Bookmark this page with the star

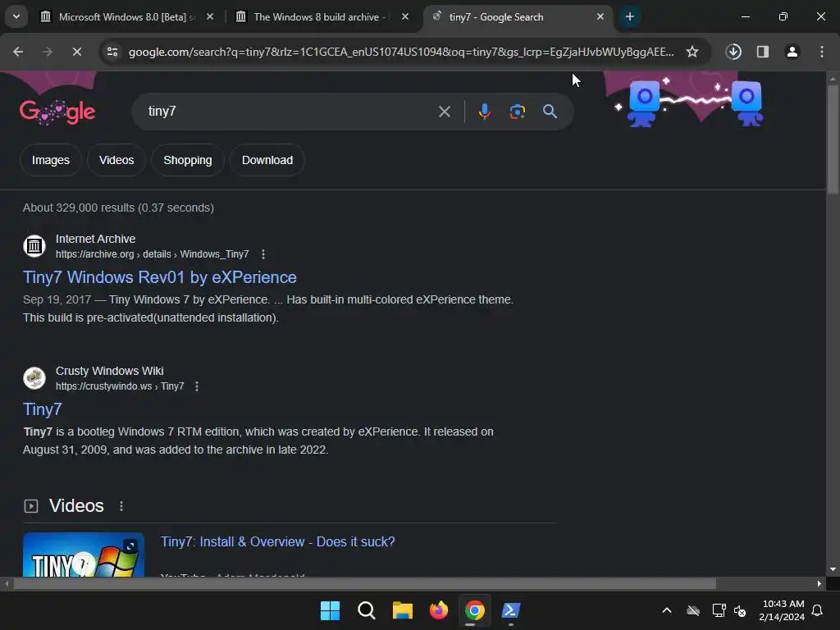point(692,52)
